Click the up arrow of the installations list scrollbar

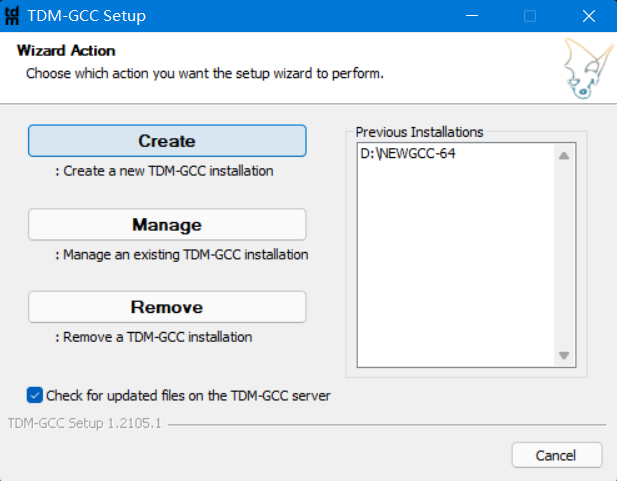(x=563, y=155)
